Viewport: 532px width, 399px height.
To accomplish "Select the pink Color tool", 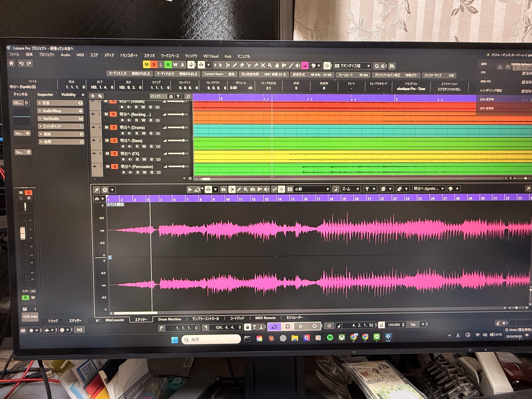I will (305, 65).
